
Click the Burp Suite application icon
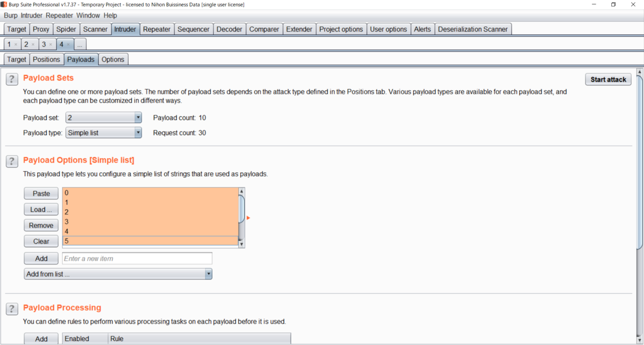(4, 4)
